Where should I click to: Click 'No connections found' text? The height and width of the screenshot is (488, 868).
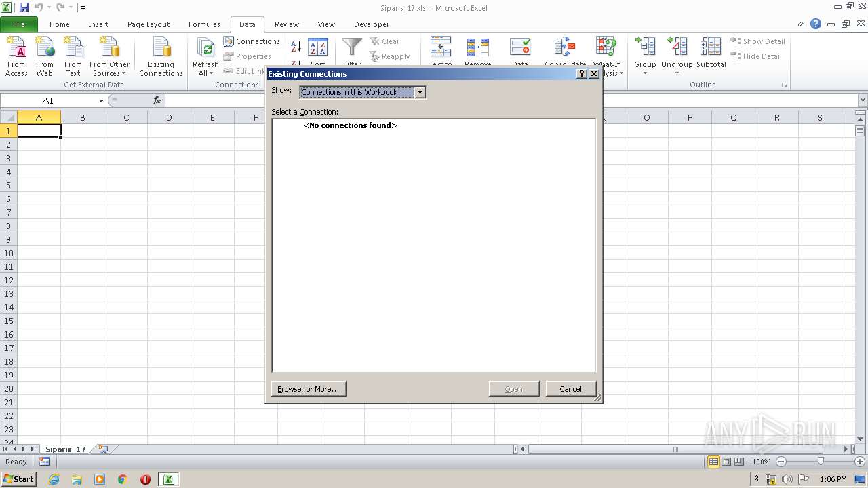coord(351,125)
